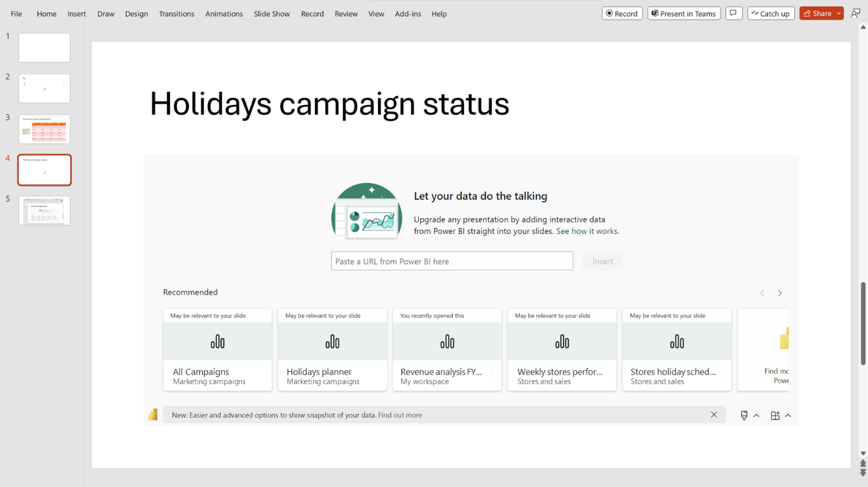Click the yellow Power BI logo icon
Image resolution: width=868 pixels, height=487 pixels.
pyautogui.click(x=153, y=415)
